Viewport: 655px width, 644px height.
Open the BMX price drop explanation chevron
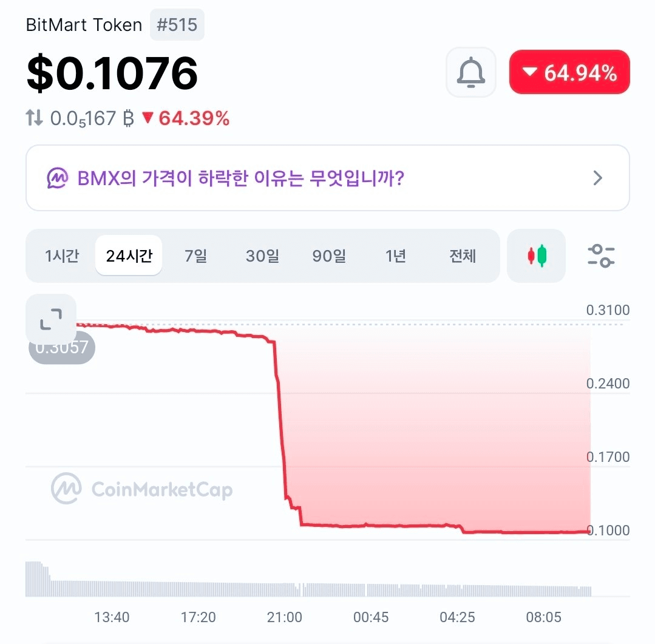click(x=598, y=178)
